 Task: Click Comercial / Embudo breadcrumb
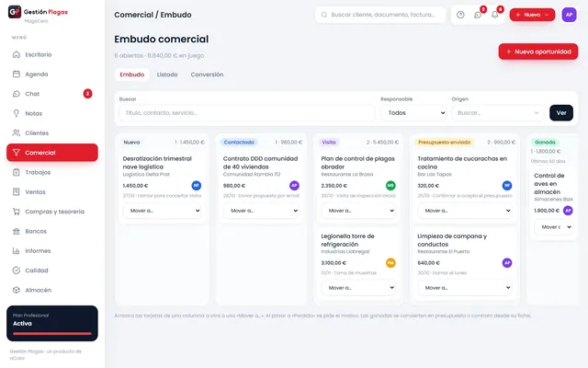pyautogui.click(x=153, y=15)
